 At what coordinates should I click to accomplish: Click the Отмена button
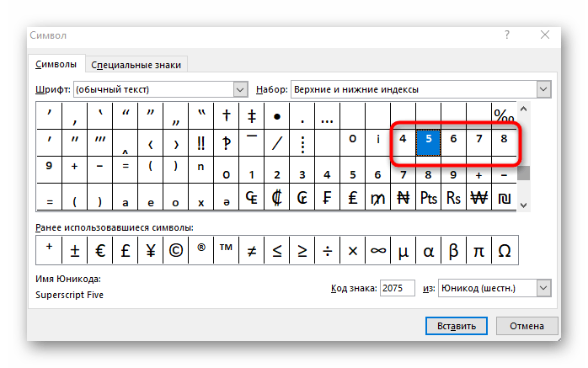tap(527, 326)
